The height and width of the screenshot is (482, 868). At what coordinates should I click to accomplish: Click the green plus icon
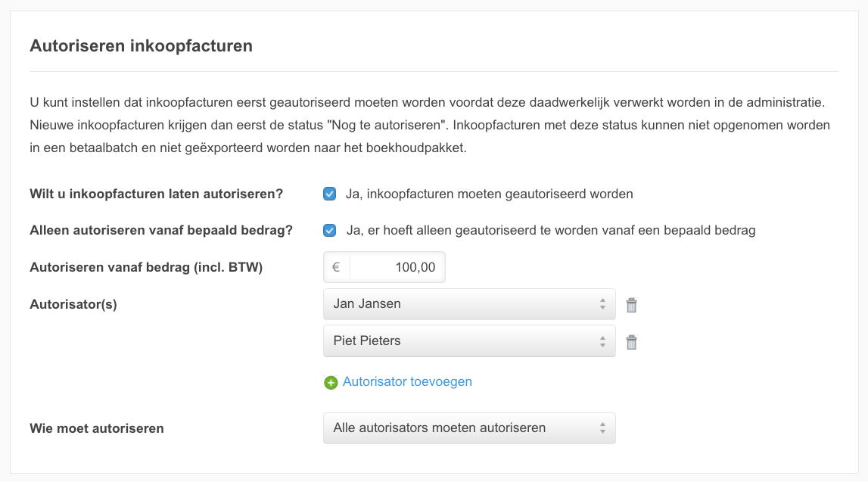tap(331, 382)
